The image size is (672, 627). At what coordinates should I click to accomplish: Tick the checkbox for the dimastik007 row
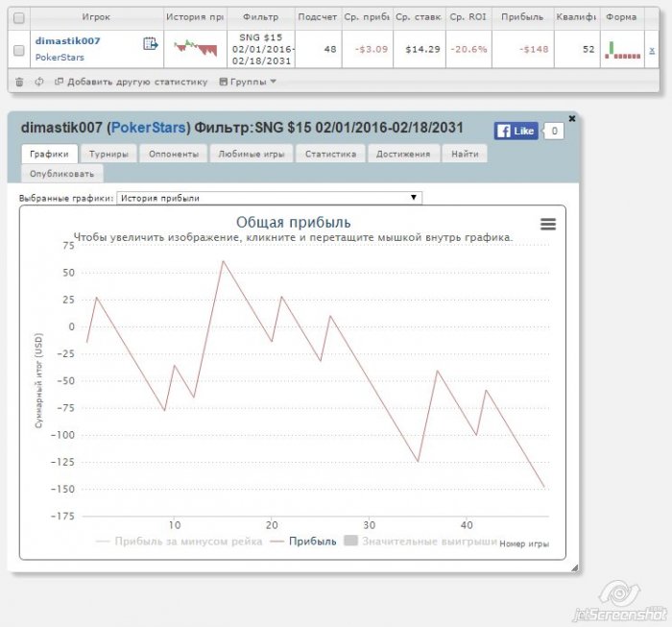(x=19, y=49)
